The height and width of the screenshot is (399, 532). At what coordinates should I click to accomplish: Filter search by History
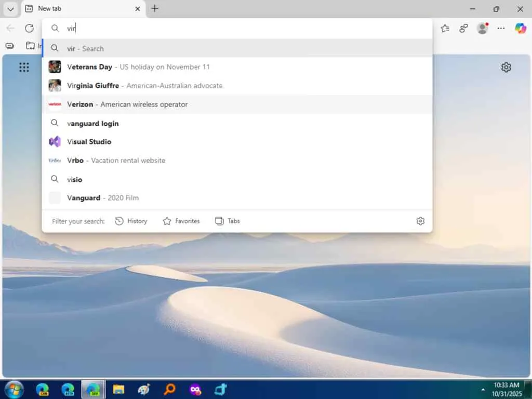point(131,221)
